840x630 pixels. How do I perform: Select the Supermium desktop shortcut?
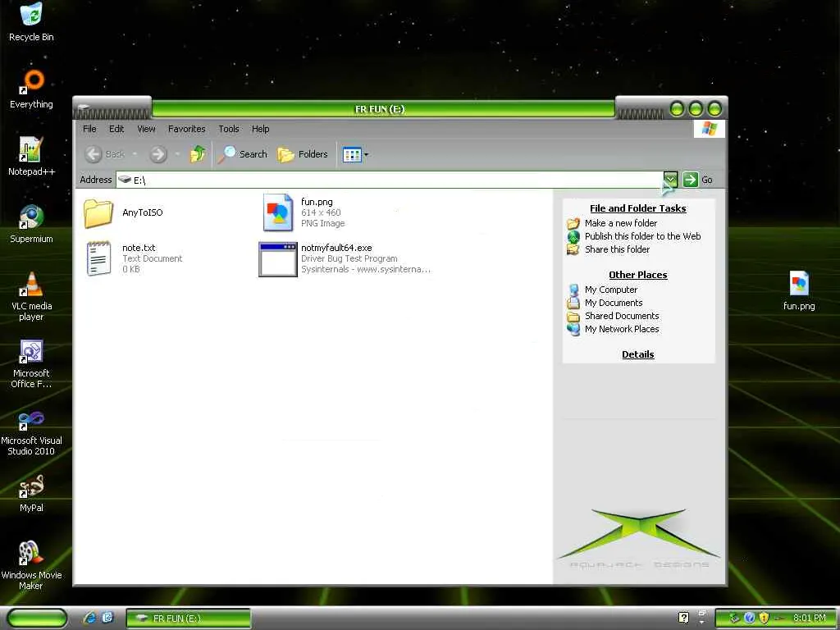click(31, 223)
